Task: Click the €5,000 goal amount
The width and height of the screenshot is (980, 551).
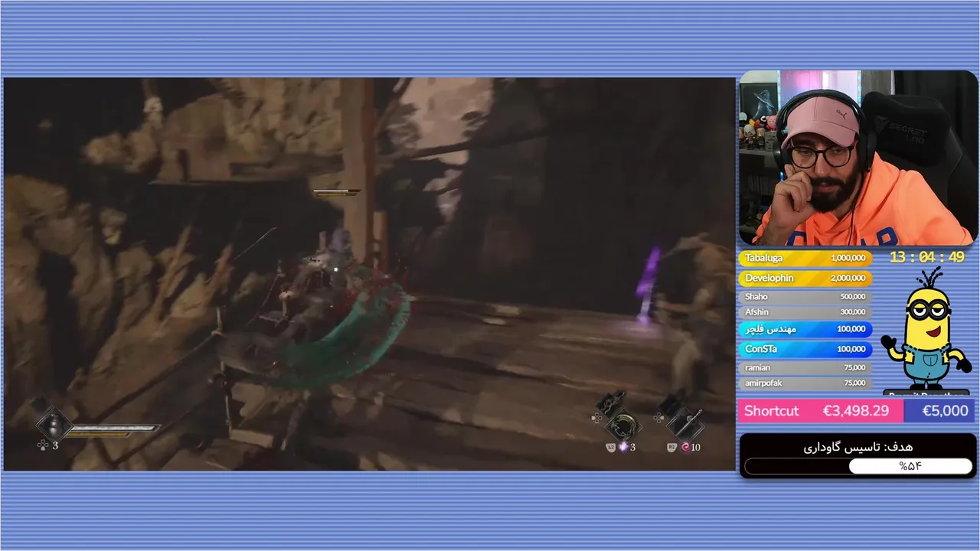Action: tap(945, 411)
